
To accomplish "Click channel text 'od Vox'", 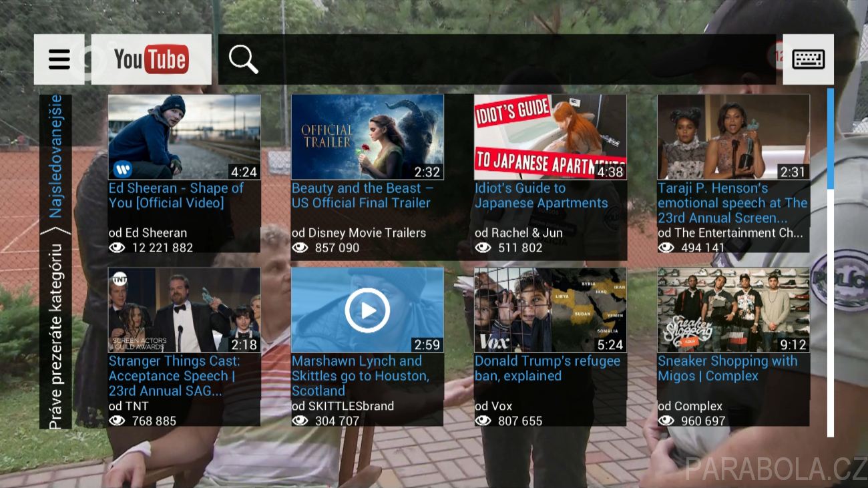I will point(493,406).
